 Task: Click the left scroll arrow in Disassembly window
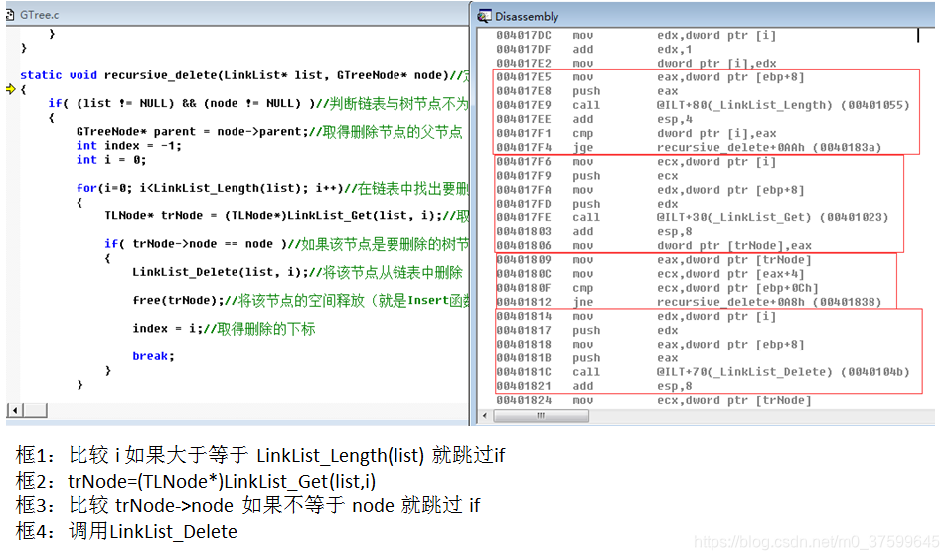(x=485, y=416)
